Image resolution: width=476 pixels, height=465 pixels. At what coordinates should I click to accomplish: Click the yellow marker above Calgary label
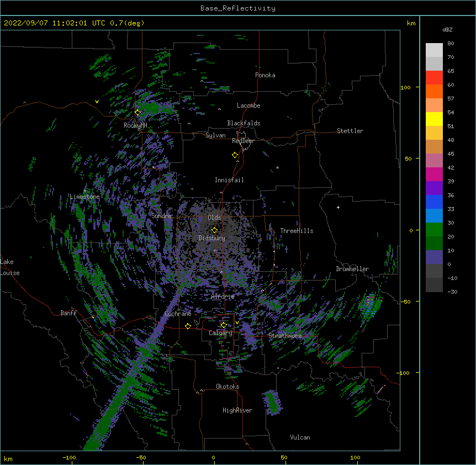(x=224, y=325)
